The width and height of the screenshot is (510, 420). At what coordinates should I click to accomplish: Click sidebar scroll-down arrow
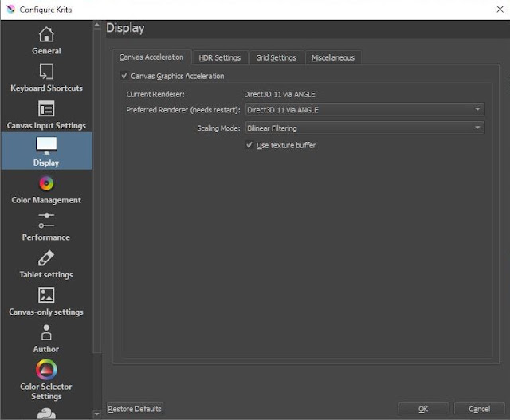(97, 414)
